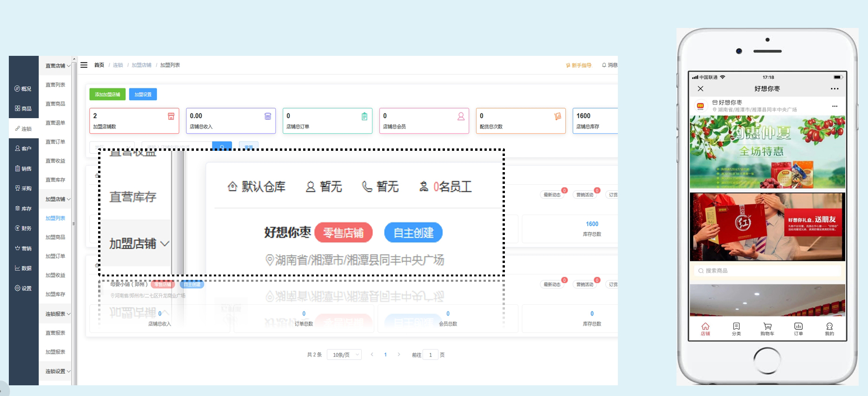
Task: Click the shop icon in 加盟店铺数 card
Action: click(x=171, y=116)
